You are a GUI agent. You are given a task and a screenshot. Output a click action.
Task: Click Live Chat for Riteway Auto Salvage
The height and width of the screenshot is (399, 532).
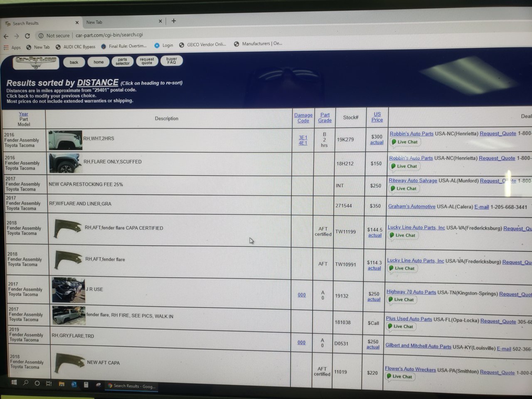[x=404, y=188]
